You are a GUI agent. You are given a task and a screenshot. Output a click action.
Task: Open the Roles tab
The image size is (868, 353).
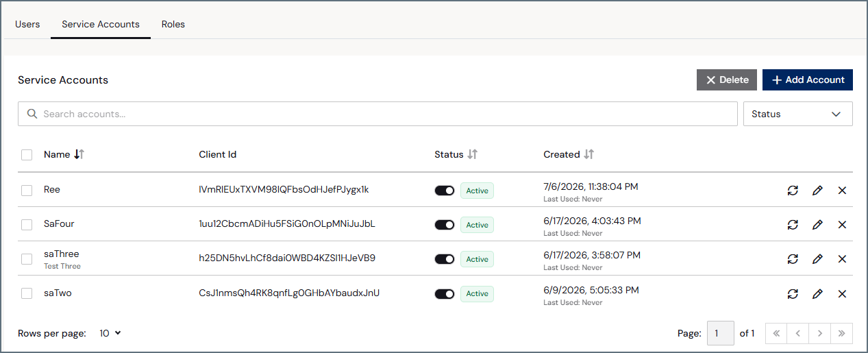[173, 24]
